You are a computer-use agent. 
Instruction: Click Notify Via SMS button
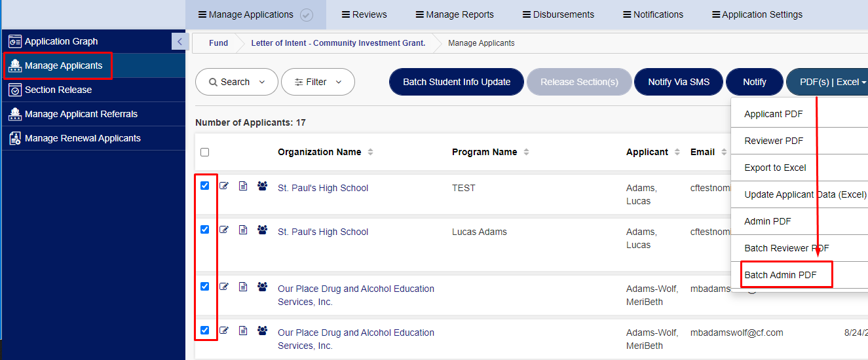[x=679, y=82]
